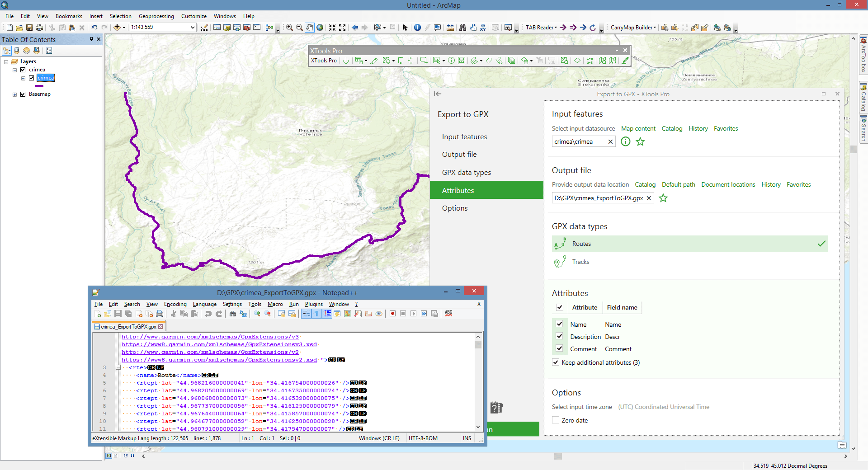The image size is (868, 470).
Task: Open the TAB Reader dropdown menu
Action: pos(542,28)
